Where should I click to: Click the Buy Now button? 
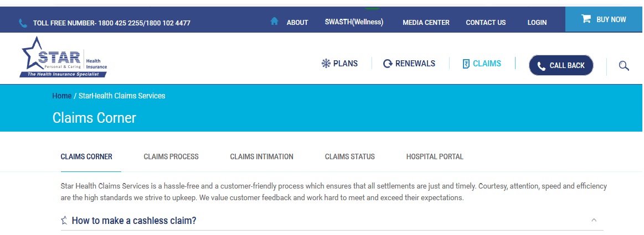(x=604, y=19)
